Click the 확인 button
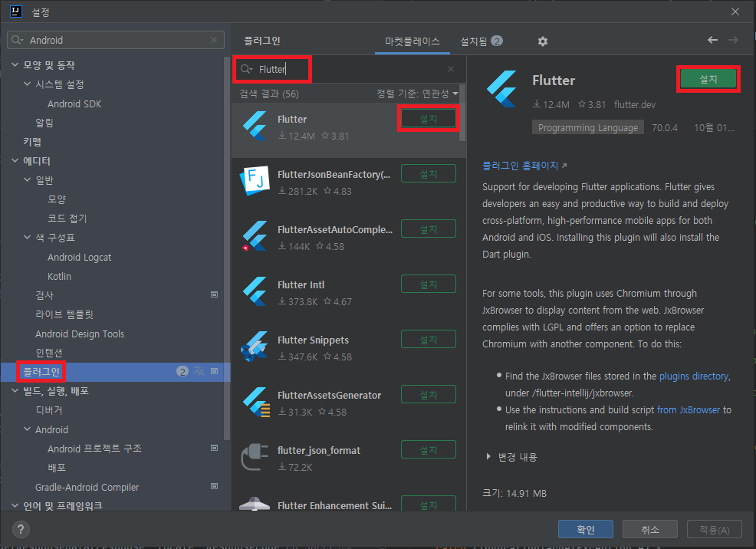The width and height of the screenshot is (756, 549). (585, 529)
